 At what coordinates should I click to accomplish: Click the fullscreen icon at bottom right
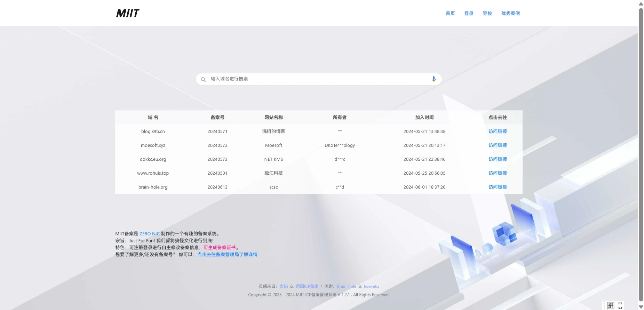[x=620, y=305]
